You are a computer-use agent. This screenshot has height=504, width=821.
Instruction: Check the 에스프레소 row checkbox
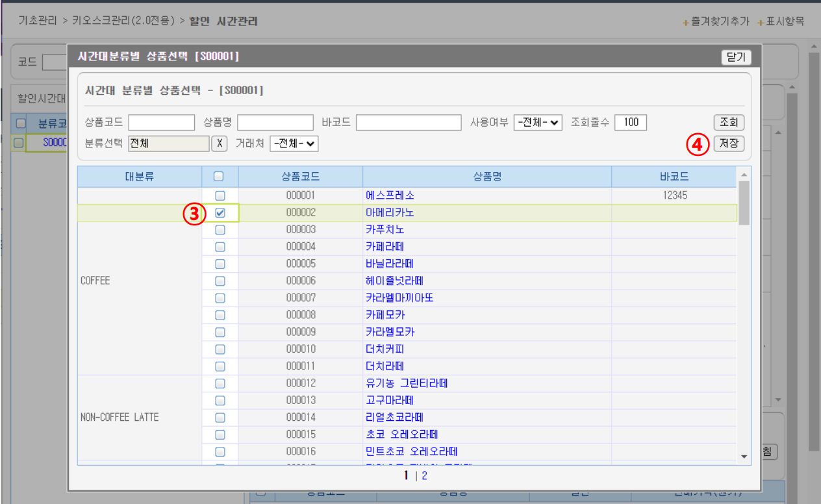point(220,195)
